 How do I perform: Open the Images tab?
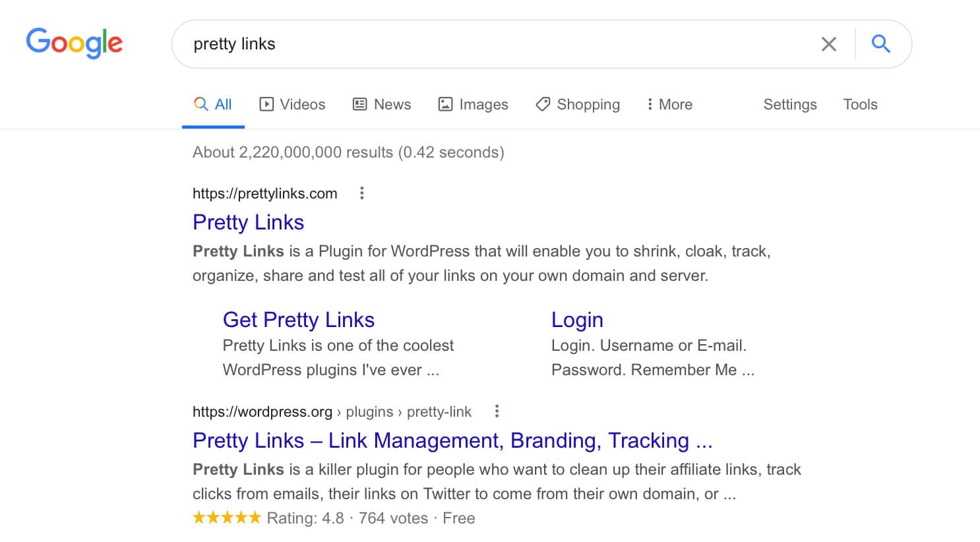[x=474, y=104]
